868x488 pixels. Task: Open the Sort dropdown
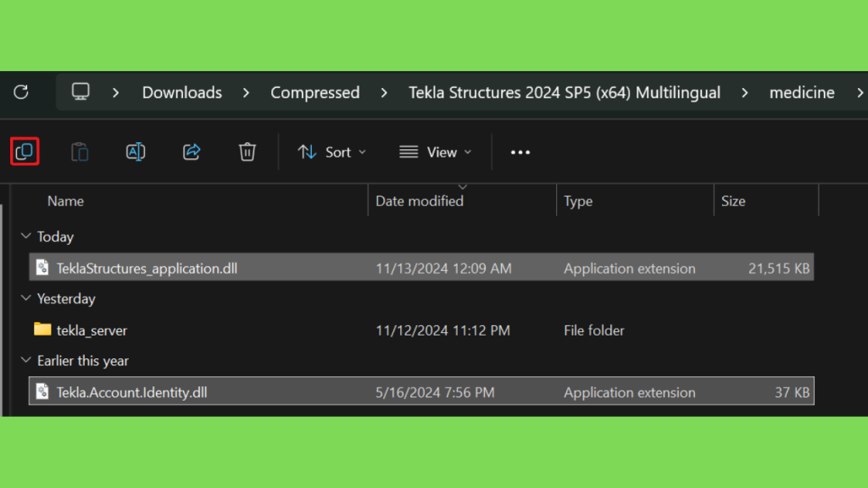click(x=332, y=152)
